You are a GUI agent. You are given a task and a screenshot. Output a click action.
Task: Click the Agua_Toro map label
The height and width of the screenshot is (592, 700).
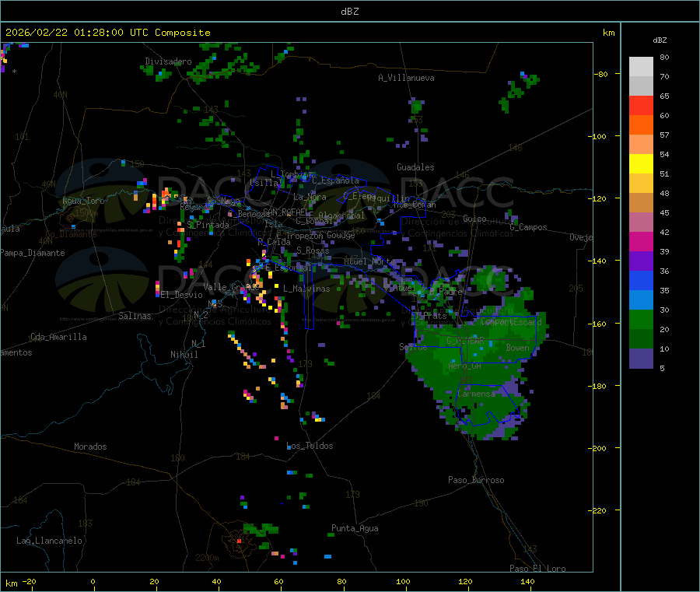(83, 201)
